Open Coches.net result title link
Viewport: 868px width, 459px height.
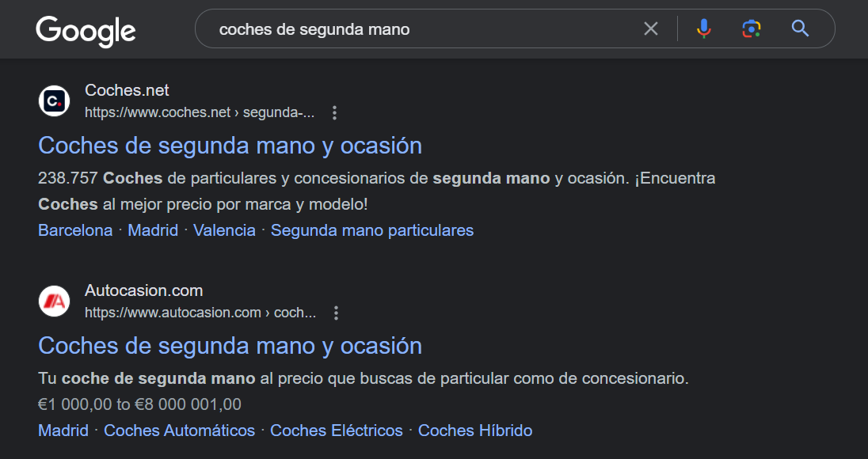pyautogui.click(x=230, y=146)
